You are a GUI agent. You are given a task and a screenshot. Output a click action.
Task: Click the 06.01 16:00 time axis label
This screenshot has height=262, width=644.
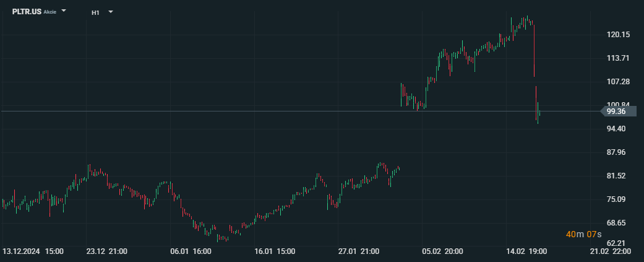pyautogui.click(x=191, y=251)
